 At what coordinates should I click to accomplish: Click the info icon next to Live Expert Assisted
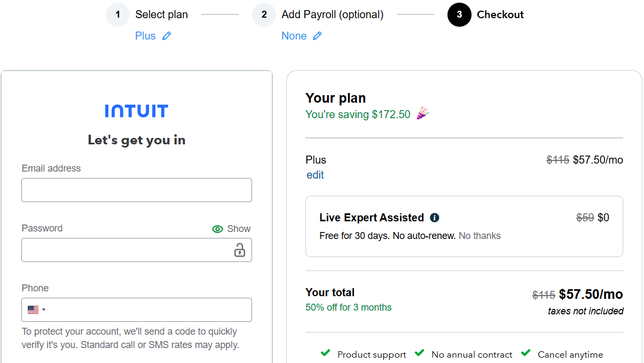tap(435, 218)
